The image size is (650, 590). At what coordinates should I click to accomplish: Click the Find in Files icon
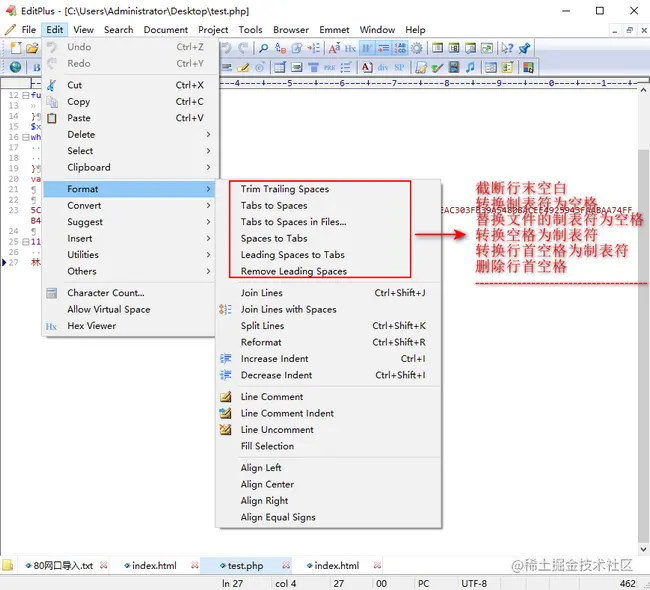(x=297, y=48)
